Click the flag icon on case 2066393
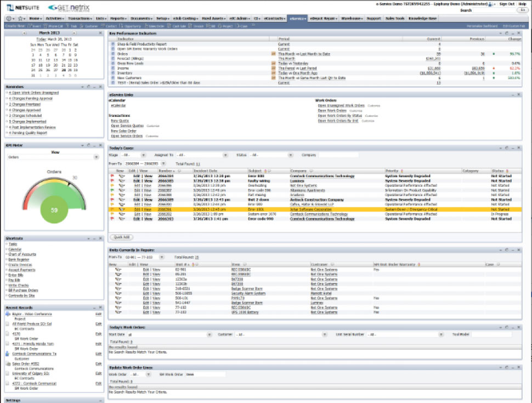Viewport: 532px width, 403px height. 112,219
